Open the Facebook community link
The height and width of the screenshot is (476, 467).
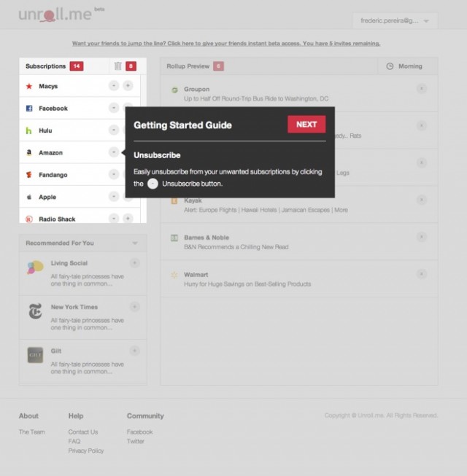(140, 432)
